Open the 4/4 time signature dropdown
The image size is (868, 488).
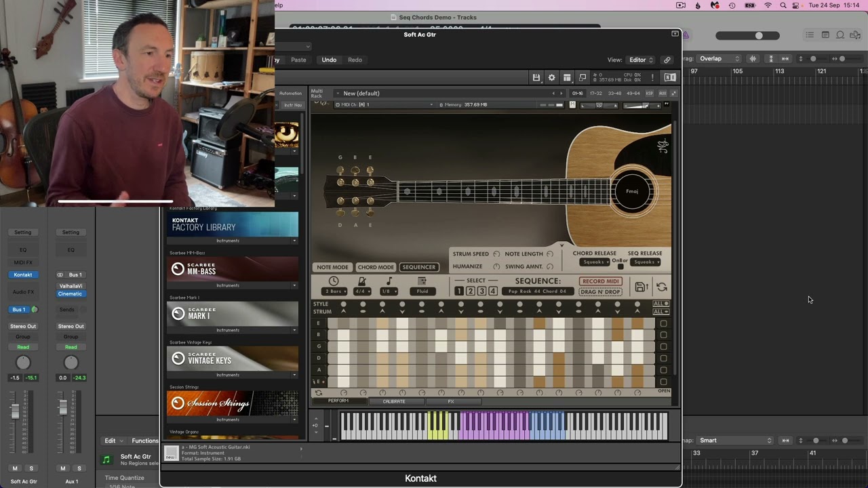coord(362,291)
